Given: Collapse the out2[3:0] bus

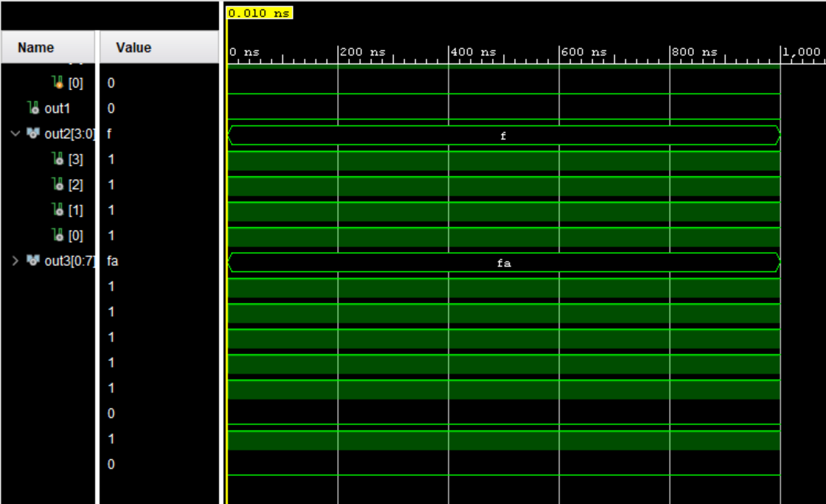Looking at the screenshot, I should click(15, 134).
